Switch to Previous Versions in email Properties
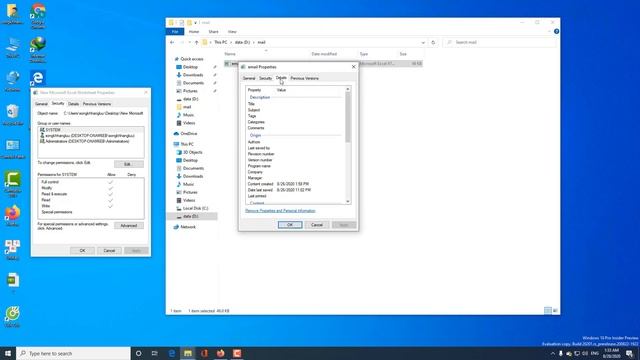This screenshot has width=640, height=360. [x=304, y=78]
